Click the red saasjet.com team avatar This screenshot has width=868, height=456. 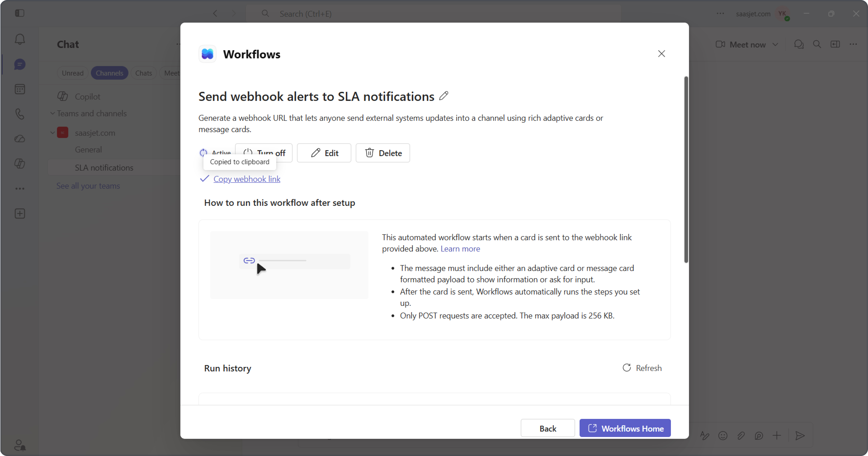tap(63, 133)
